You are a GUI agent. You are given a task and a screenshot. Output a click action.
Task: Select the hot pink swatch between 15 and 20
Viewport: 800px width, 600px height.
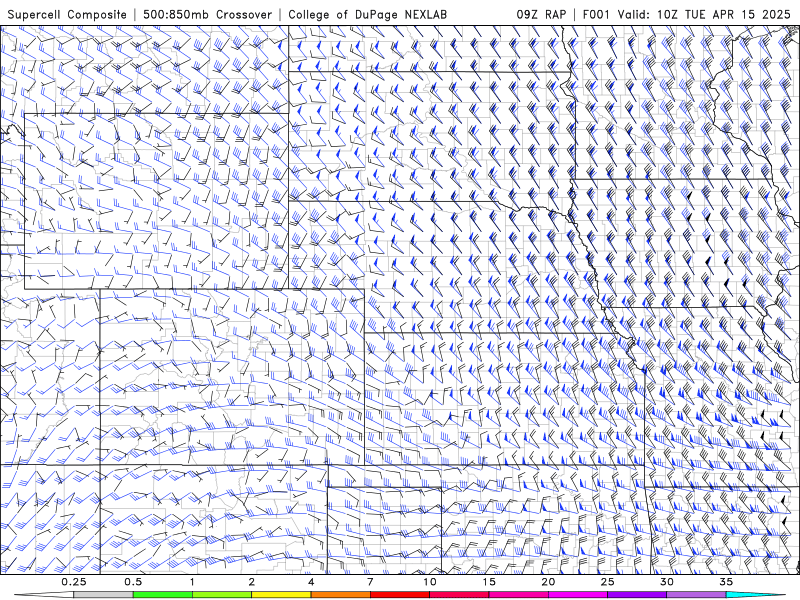pyautogui.click(x=518, y=595)
